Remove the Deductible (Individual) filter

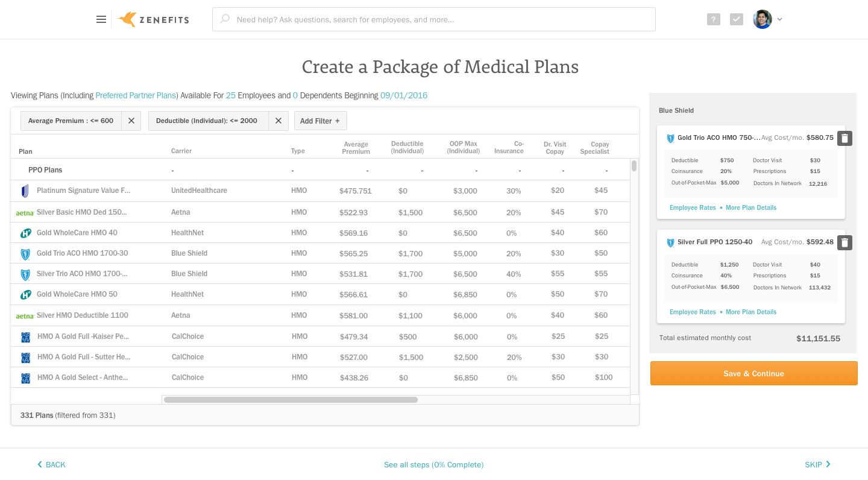[x=278, y=121]
